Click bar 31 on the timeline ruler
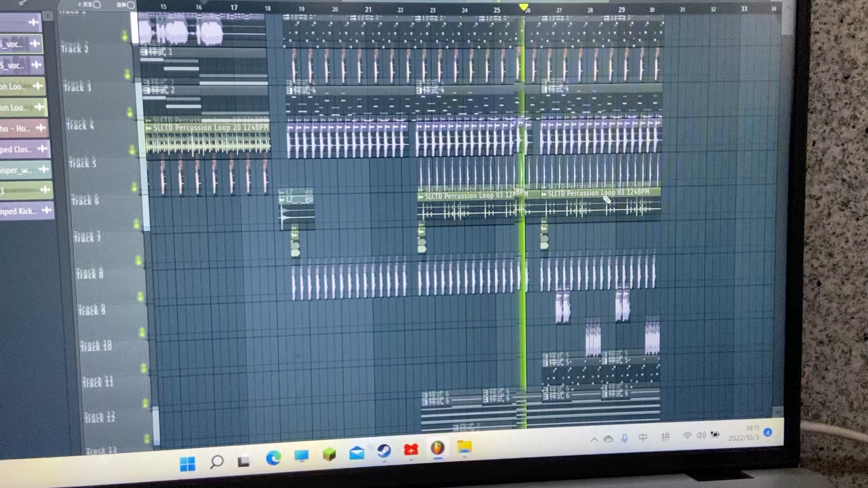Viewport: 868px width, 488px height. [x=682, y=9]
